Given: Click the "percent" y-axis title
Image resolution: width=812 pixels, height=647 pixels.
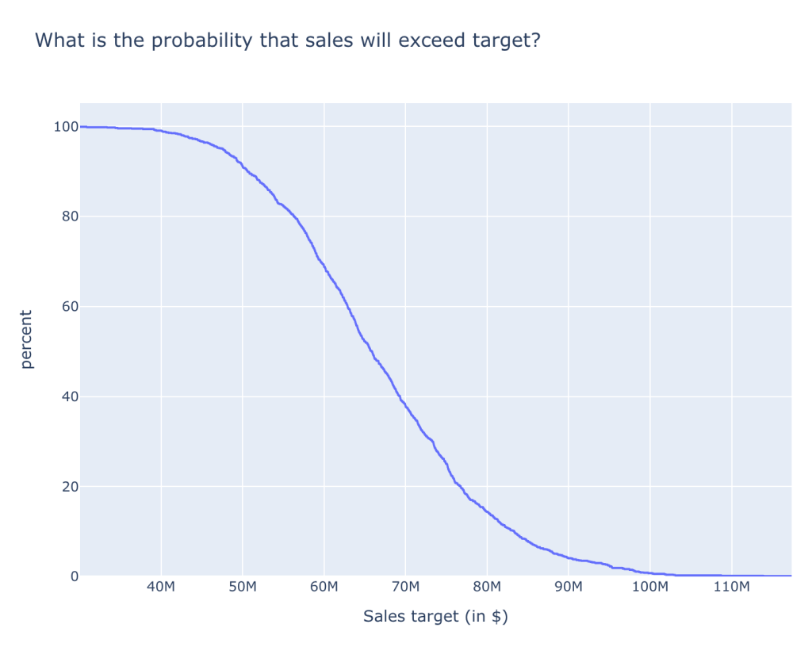Looking at the screenshot, I should point(27,339).
